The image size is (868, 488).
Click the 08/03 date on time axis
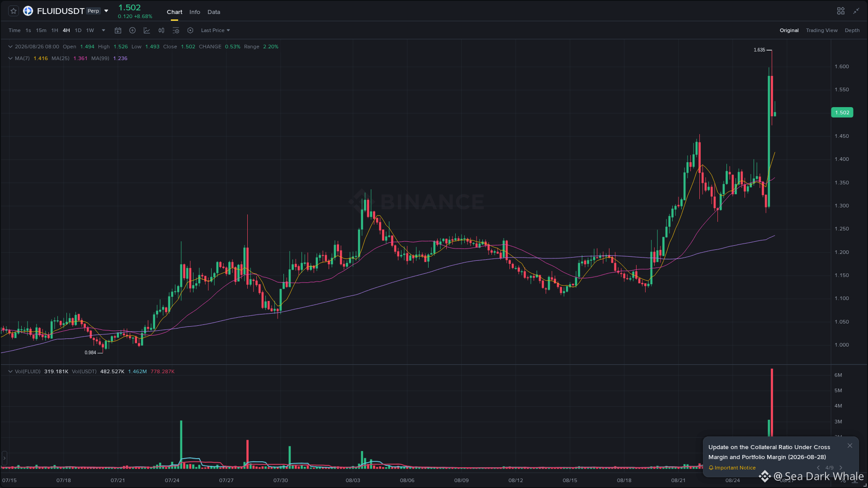coord(353,480)
